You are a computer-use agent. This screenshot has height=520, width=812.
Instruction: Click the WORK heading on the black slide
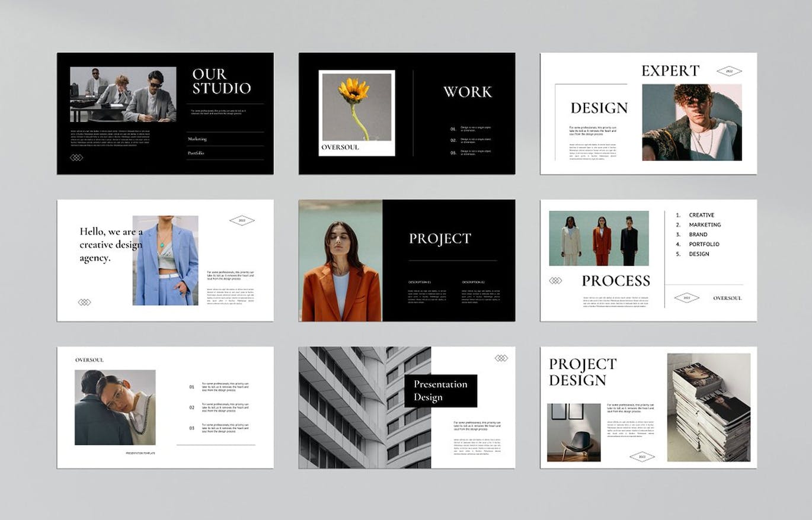pyautogui.click(x=468, y=92)
